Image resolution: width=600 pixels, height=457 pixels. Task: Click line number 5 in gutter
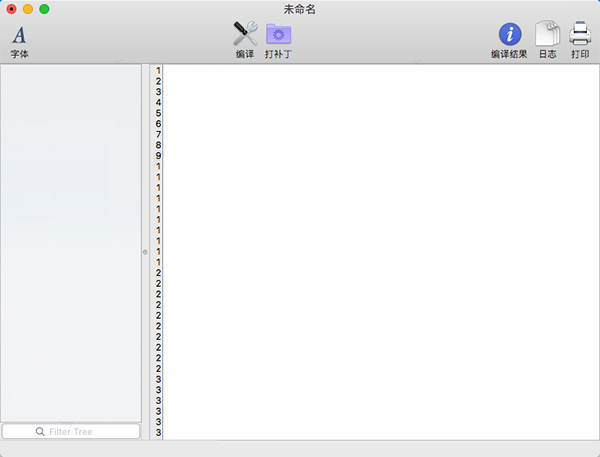(x=158, y=113)
